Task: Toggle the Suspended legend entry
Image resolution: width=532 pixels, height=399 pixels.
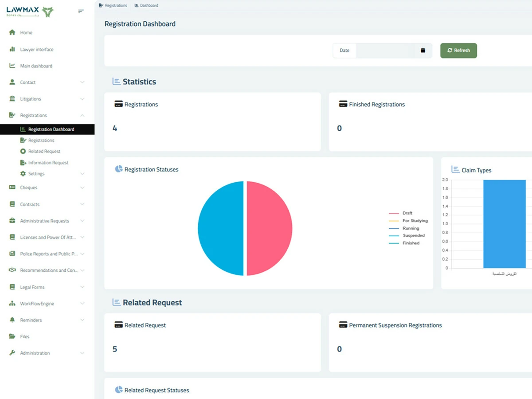Action: (407, 235)
